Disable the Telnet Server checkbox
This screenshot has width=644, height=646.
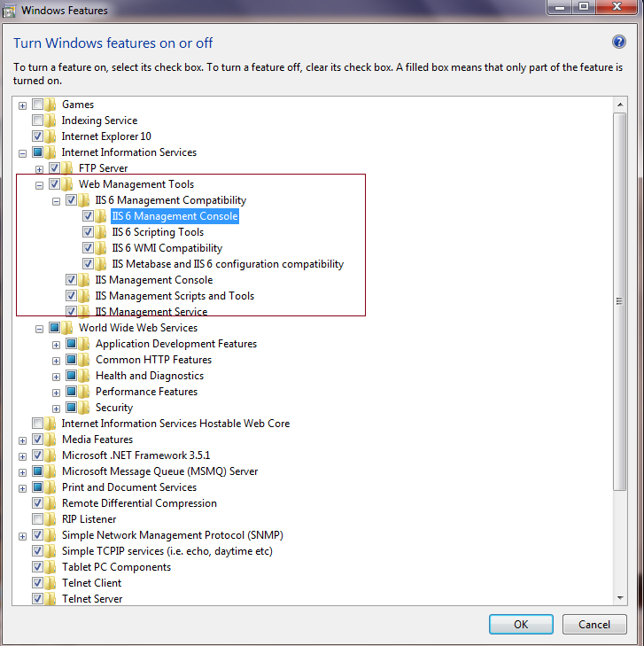[x=37, y=599]
